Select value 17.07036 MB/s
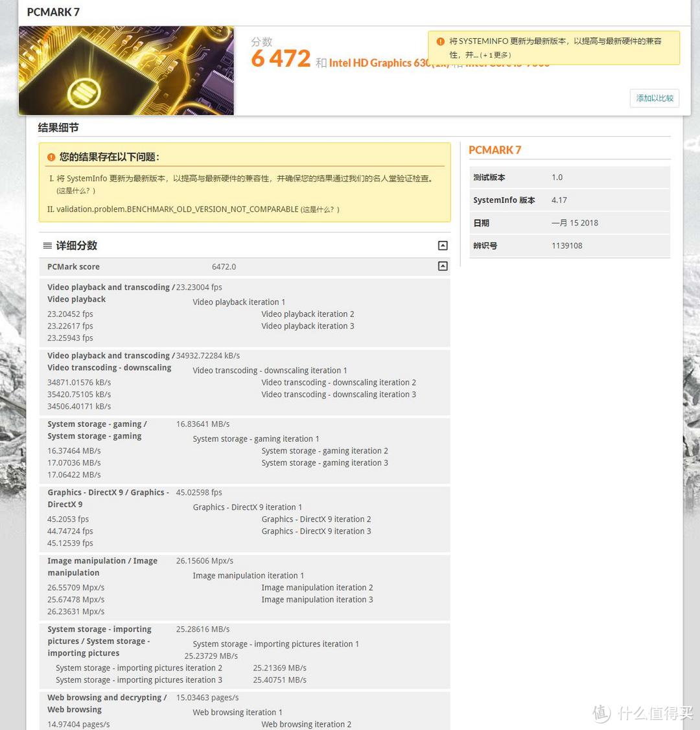The image size is (700, 730). coord(74,462)
